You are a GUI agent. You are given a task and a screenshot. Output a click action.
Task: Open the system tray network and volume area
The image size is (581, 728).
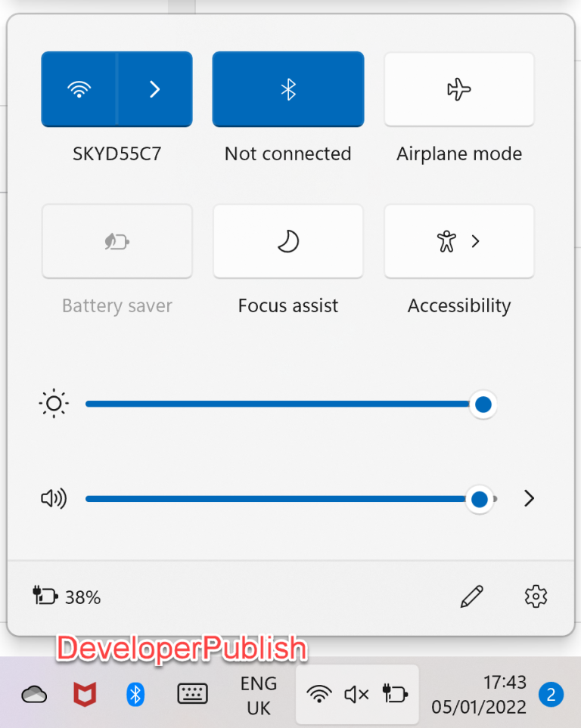[x=357, y=694]
